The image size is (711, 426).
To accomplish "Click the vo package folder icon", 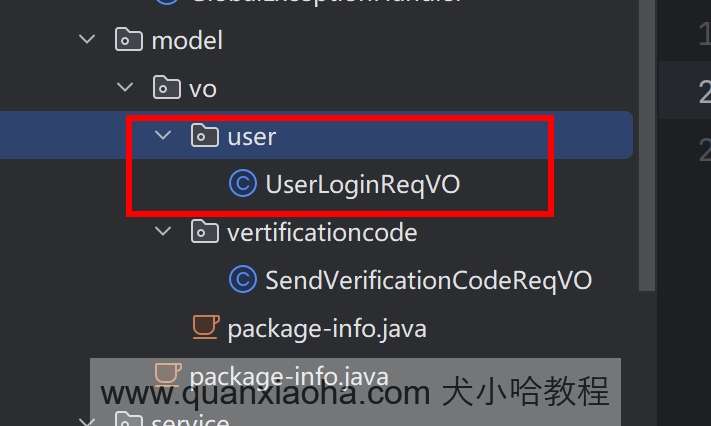I will click(x=166, y=88).
